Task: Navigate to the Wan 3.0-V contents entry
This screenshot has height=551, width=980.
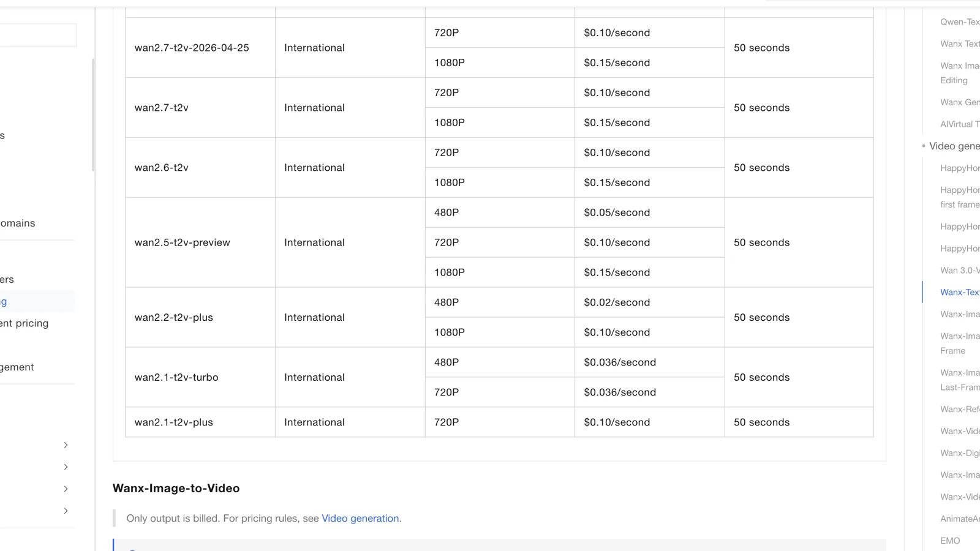Action: [960, 271]
